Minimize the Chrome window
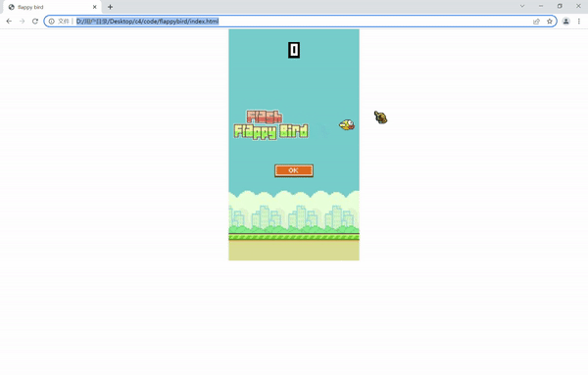This screenshot has height=375, width=588. [541, 6]
